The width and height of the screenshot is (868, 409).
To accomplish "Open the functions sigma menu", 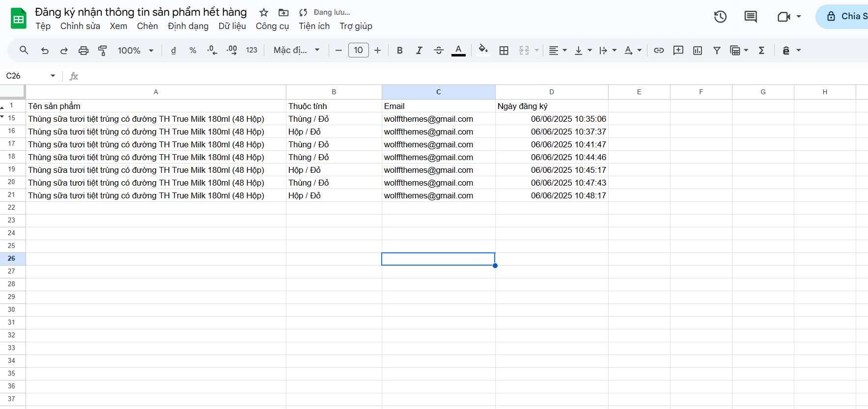I will (x=762, y=50).
